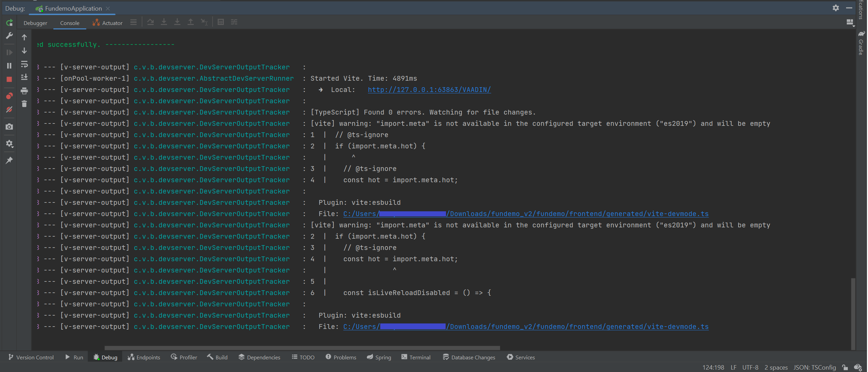
Task: Stop the debug session
Action: click(9, 79)
